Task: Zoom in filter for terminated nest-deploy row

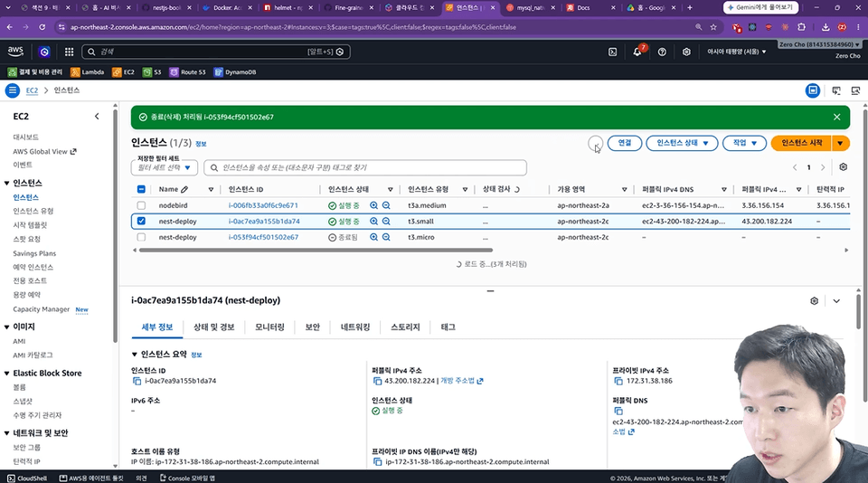Action: point(373,237)
